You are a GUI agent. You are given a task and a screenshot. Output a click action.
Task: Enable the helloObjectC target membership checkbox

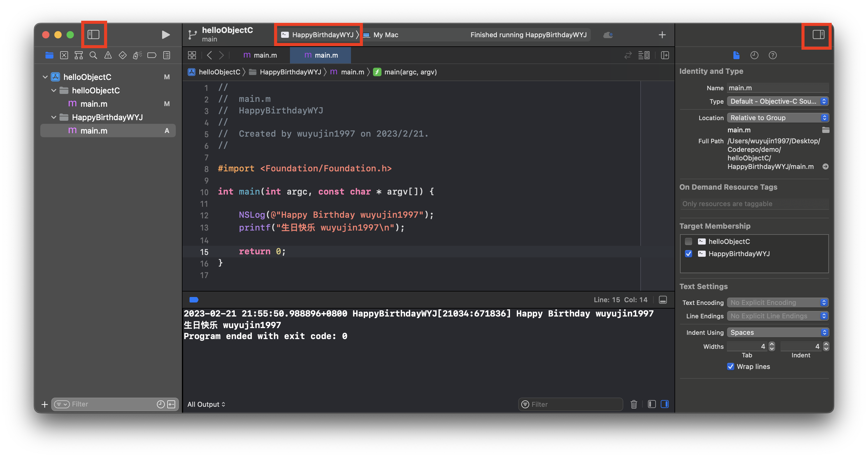point(688,241)
